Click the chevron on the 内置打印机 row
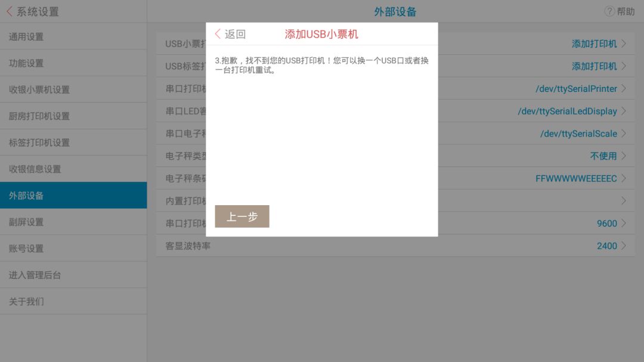Viewport: 644px width, 362px height. click(624, 200)
